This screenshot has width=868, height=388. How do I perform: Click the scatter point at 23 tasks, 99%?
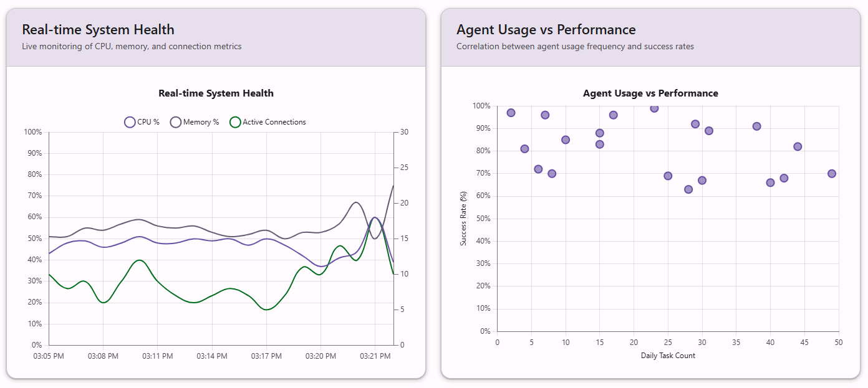654,108
